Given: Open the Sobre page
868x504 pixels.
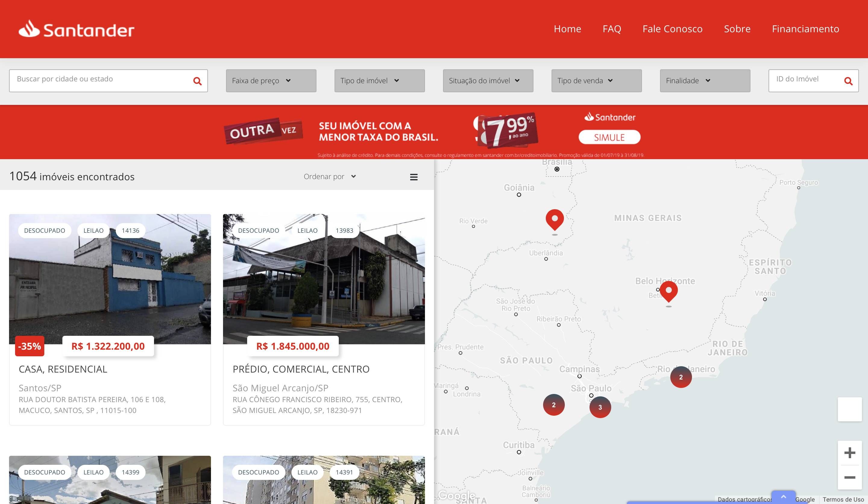Looking at the screenshot, I should tap(737, 29).
